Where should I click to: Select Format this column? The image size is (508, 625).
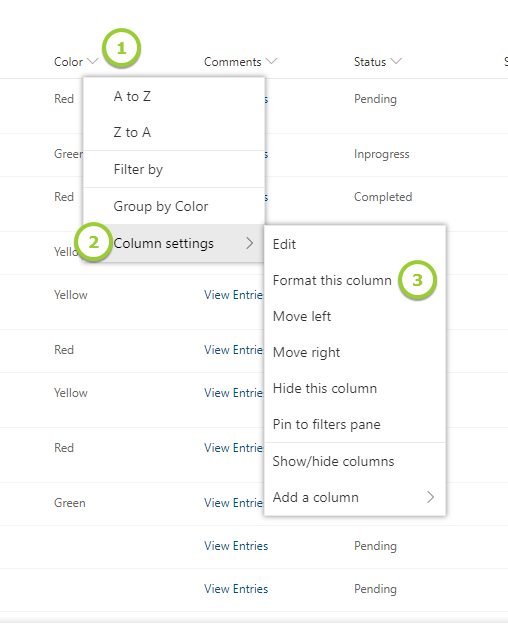355,280
